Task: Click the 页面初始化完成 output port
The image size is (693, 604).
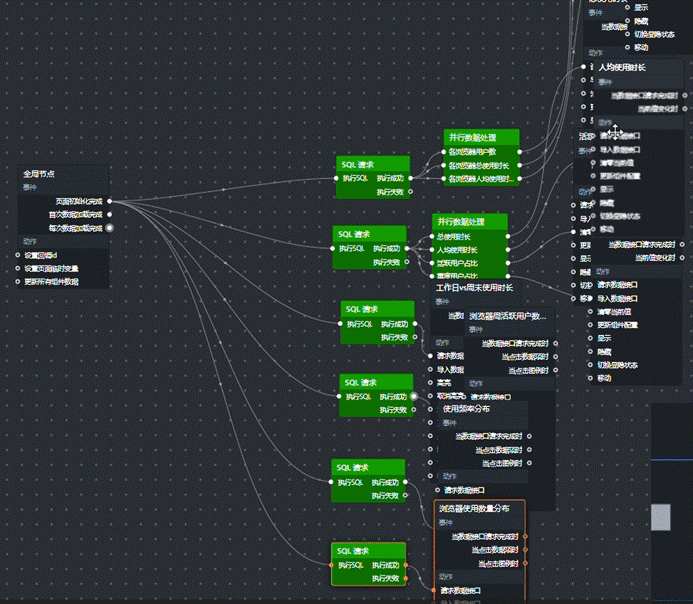Action: (x=109, y=201)
